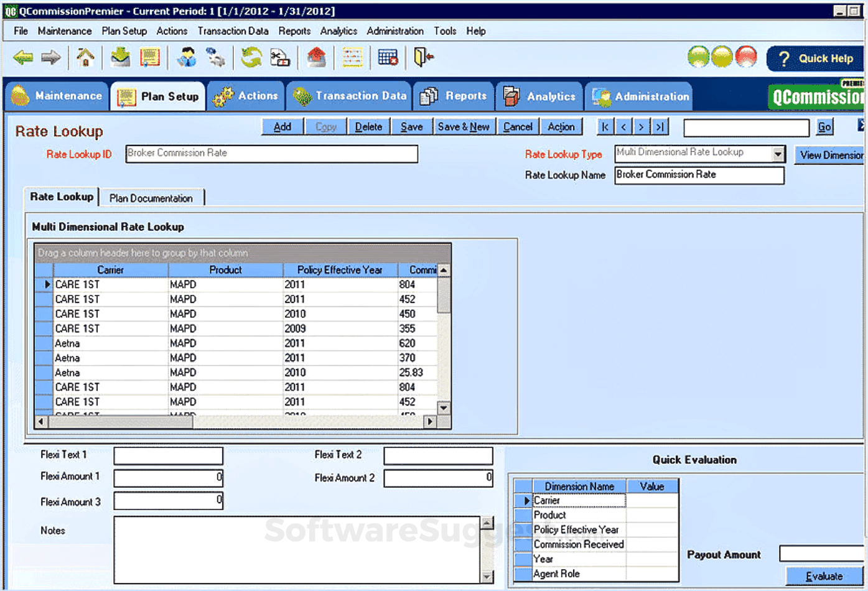Screen dimensions: 868x591
Task: Switch to the Plan Documentation tab
Action: click(x=151, y=198)
